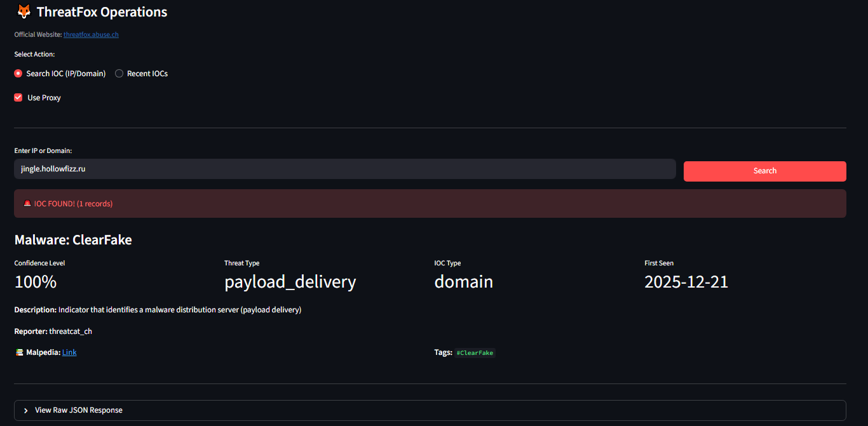Screen dimensions: 868x426
Task: Click the Reporter threatcat_ch text
Action: pos(53,331)
